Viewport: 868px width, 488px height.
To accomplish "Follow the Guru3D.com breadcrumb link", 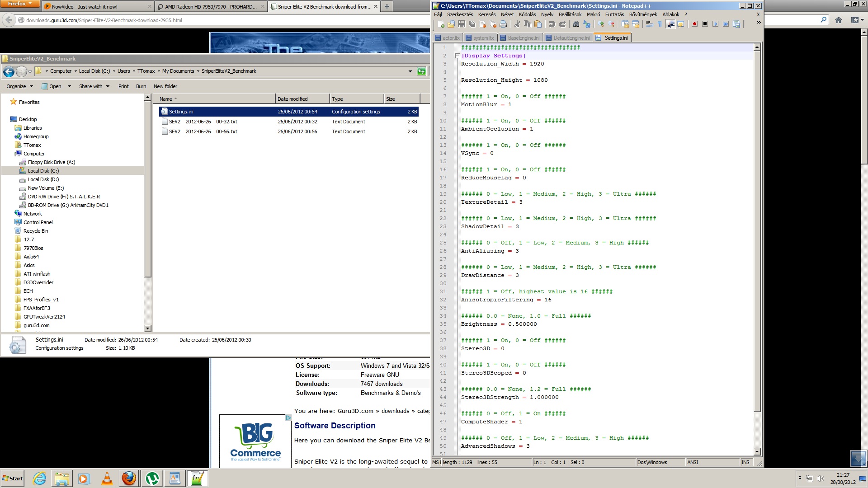I will (355, 411).
